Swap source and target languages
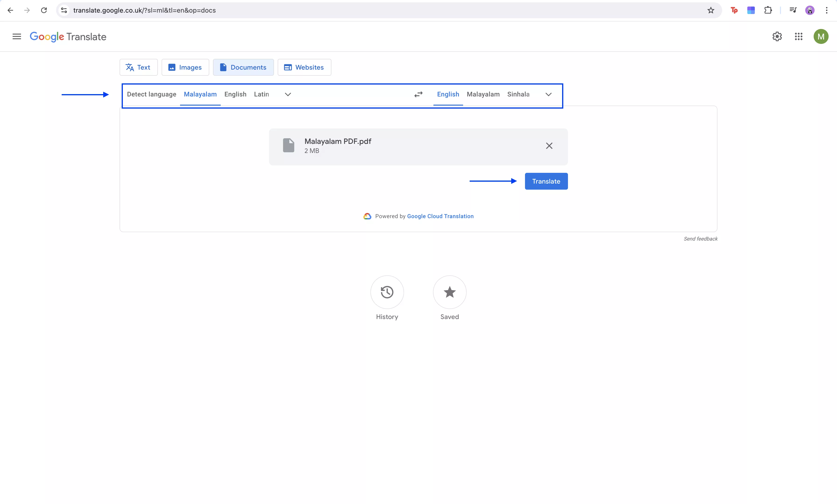 (418, 94)
